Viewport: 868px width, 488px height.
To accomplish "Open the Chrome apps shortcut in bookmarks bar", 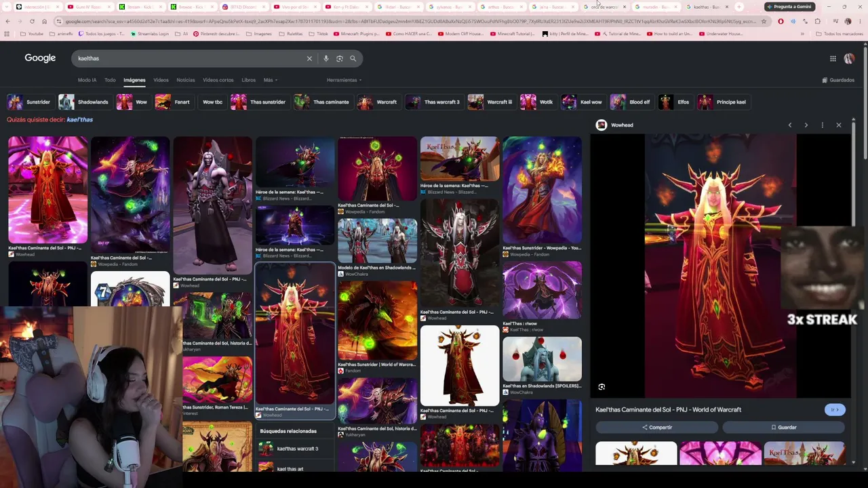I will coord(6,34).
